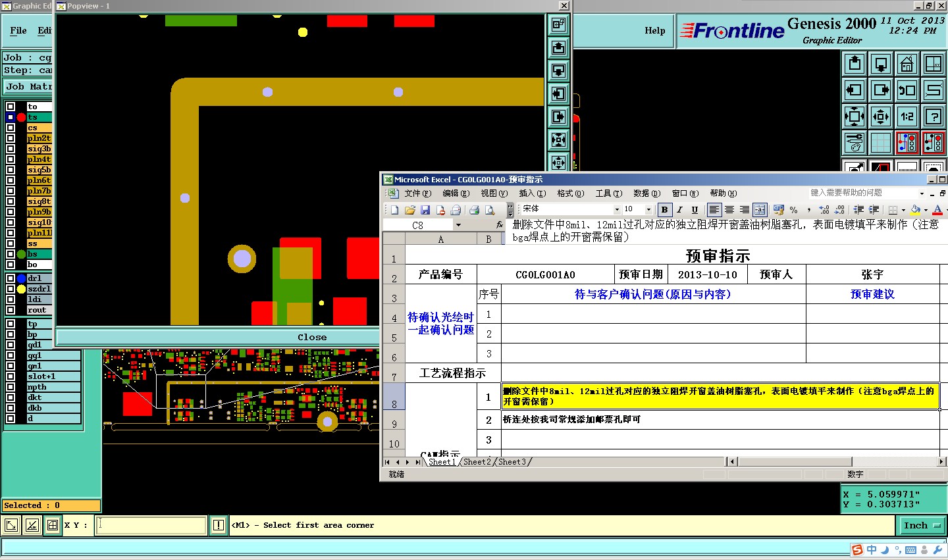Click the 1:2 zoom scale icon
The height and width of the screenshot is (560, 948).
coord(907,116)
